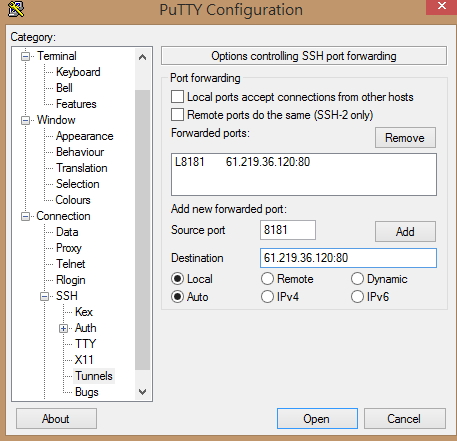Click the category list scroll down arrow

tap(142, 392)
